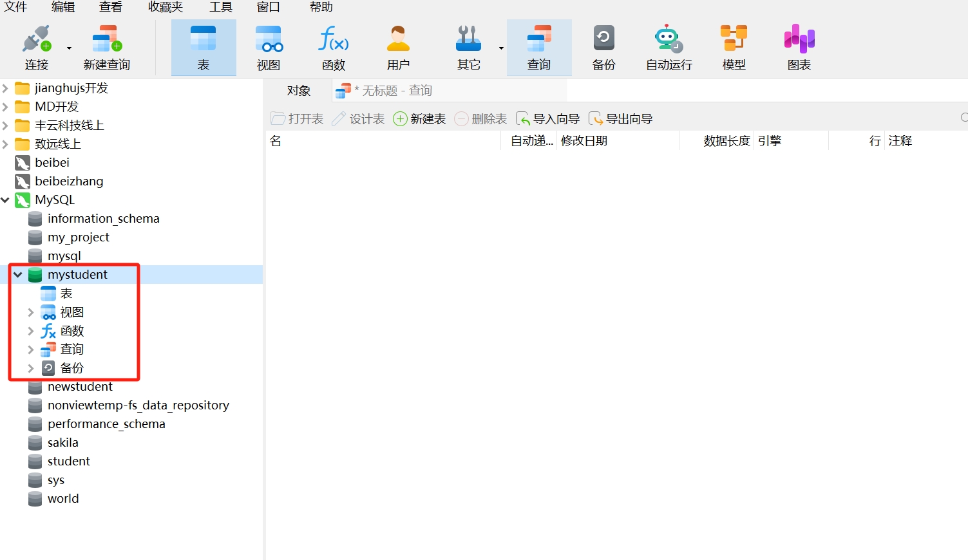Click the Chart (图表) toolbar icon

click(x=799, y=40)
